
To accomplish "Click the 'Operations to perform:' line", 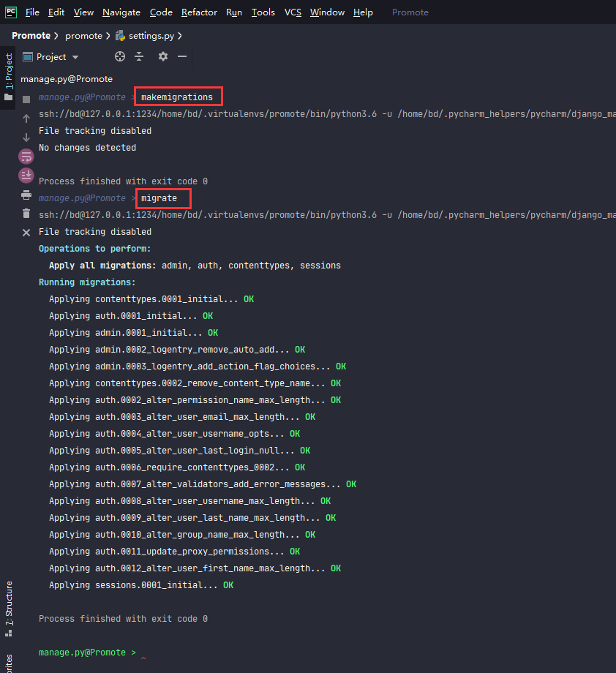I will pyautogui.click(x=94, y=249).
